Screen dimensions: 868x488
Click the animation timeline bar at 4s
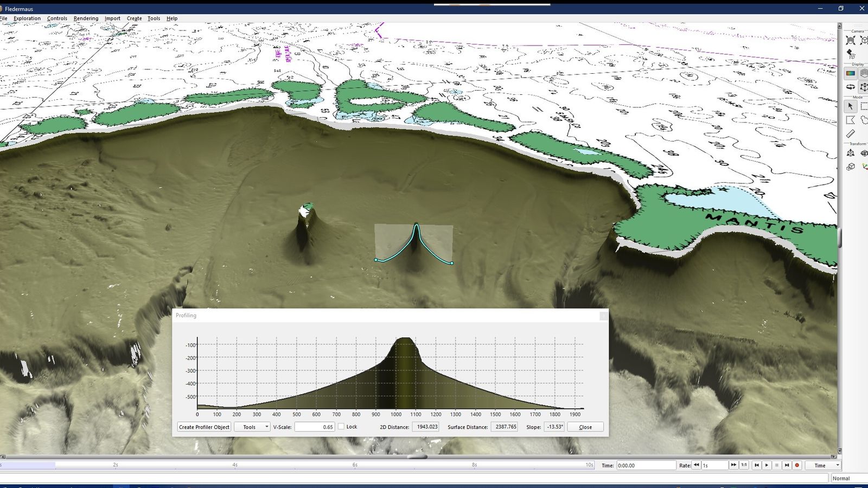[235, 465]
